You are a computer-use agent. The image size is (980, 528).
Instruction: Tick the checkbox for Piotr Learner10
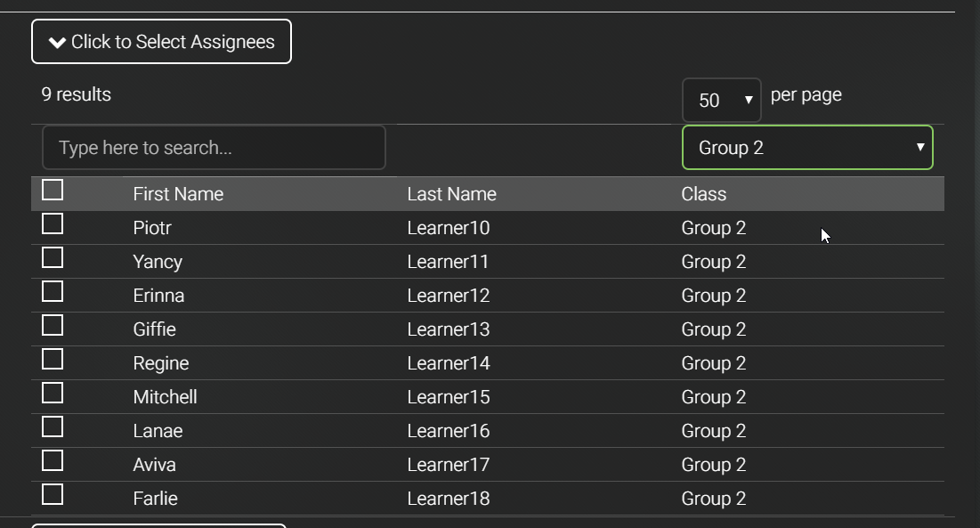pos(53,223)
